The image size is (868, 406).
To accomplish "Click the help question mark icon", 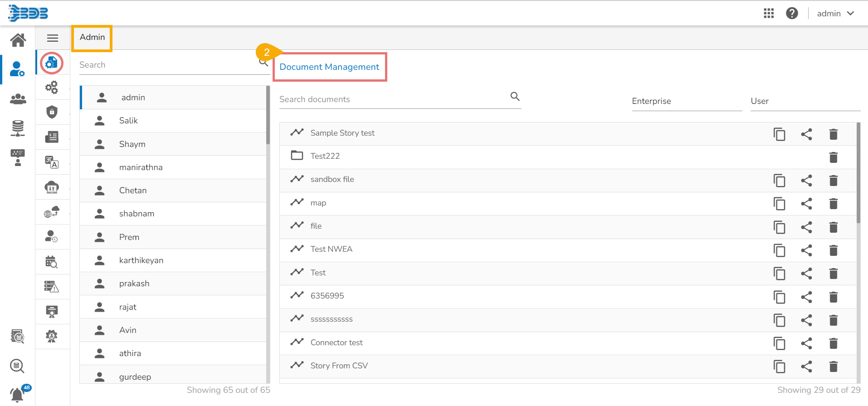I will [x=792, y=14].
